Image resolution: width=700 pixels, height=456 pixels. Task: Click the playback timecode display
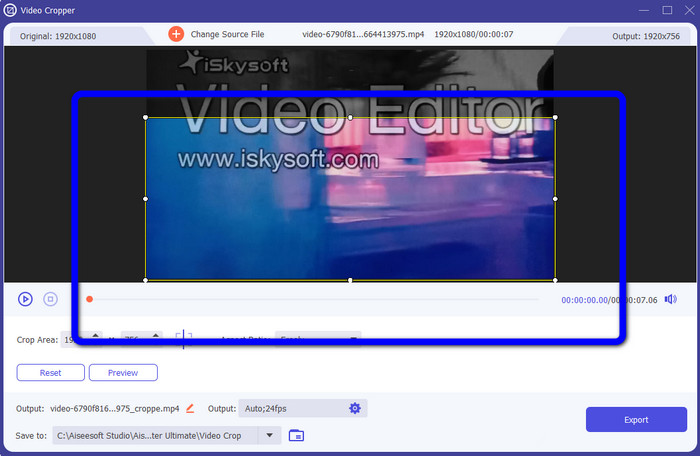pyautogui.click(x=609, y=300)
